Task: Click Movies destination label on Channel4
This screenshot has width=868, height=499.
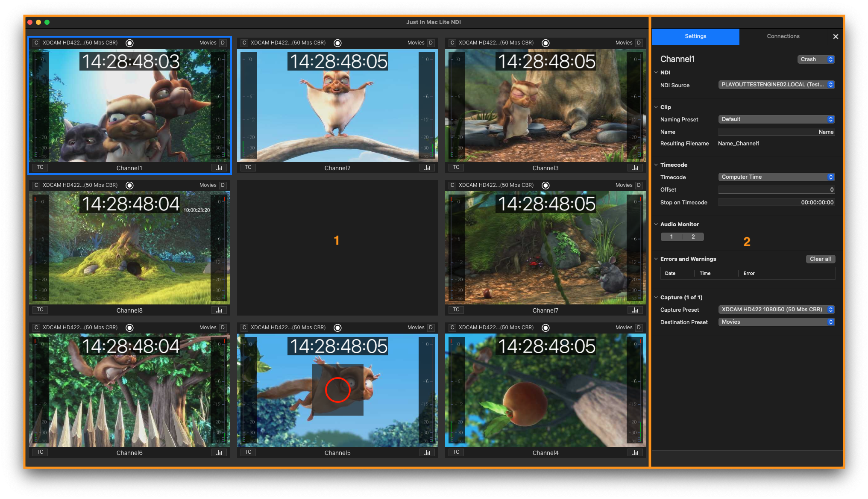Action: tap(624, 328)
